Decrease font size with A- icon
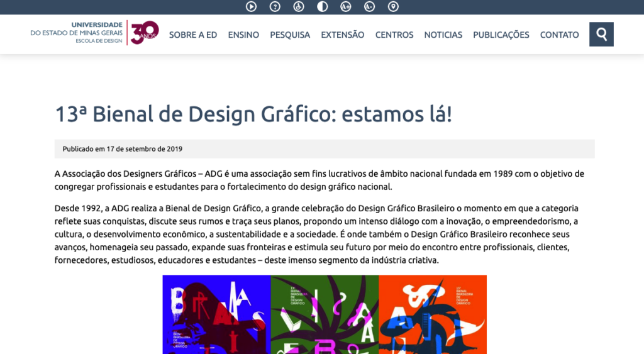The image size is (644, 354). coord(370,6)
